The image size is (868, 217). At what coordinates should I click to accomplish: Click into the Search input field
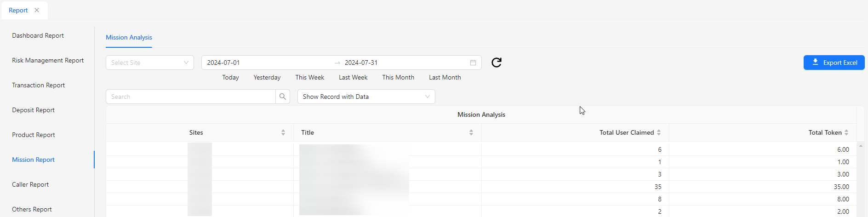click(x=191, y=97)
